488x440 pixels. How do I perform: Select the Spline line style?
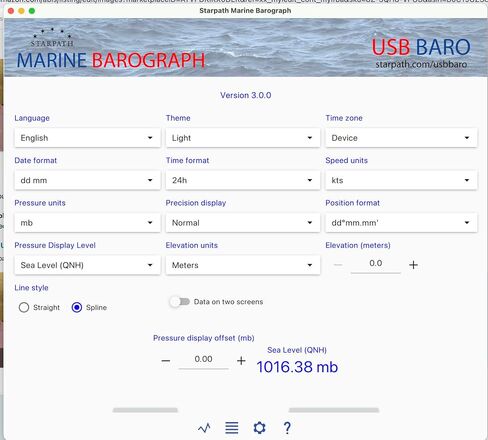click(x=77, y=307)
